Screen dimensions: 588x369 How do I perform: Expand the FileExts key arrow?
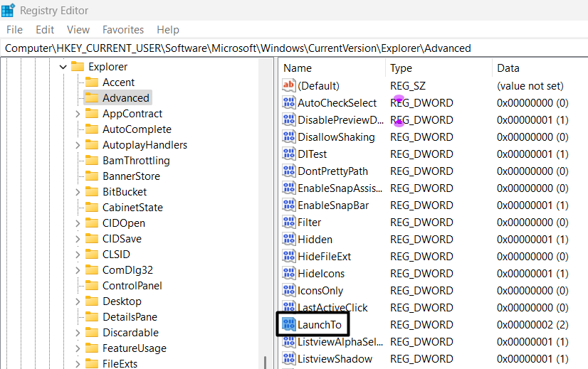point(78,364)
